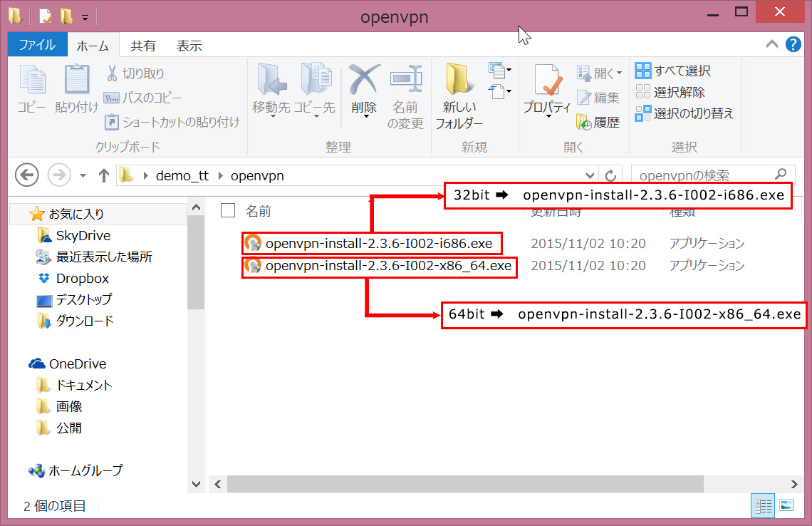812x526 pixels.
Task: Click the Forward navigation arrow
Action: (x=59, y=175)
